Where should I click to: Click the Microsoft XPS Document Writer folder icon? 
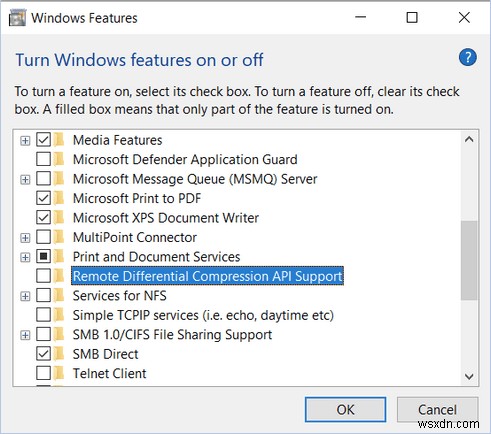click(59, 218)
